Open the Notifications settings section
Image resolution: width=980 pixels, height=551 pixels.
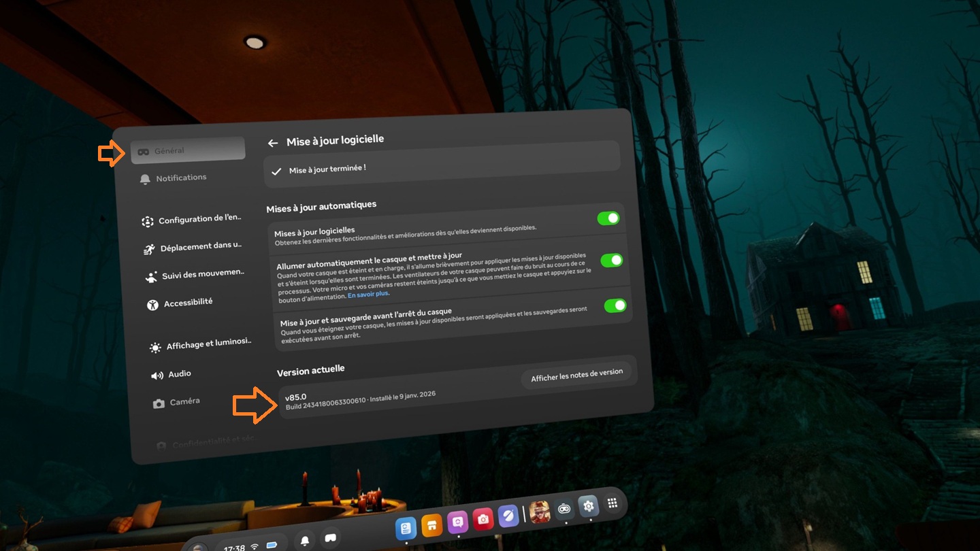180,178
